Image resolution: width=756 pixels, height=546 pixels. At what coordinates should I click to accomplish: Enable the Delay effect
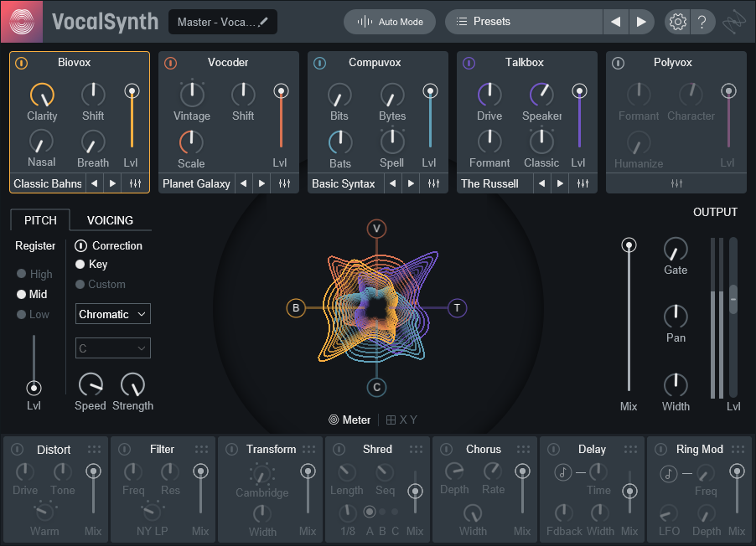(x=553, y=449)
